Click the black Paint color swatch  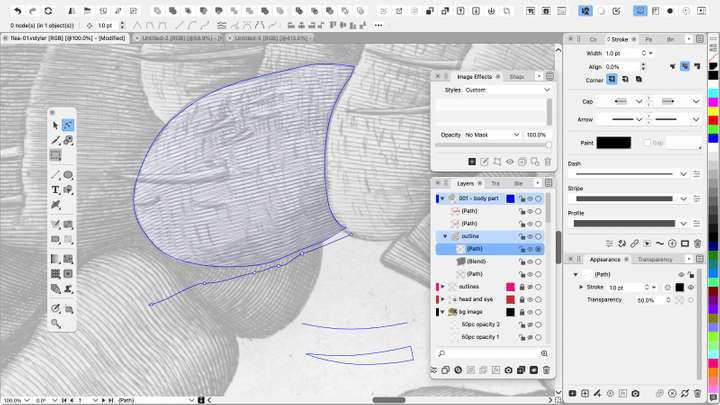pos(614,143)
